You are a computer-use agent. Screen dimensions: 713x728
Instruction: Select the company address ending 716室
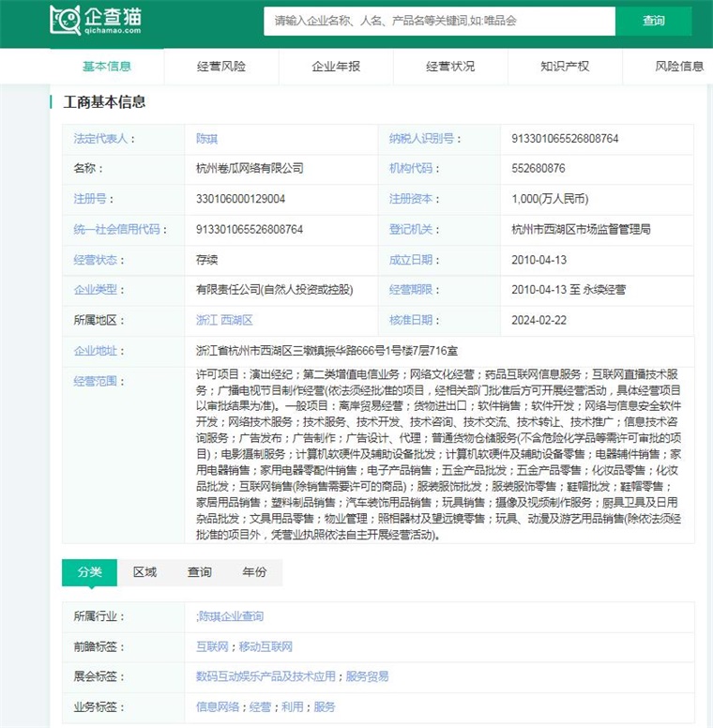click(x=326, y=351)
